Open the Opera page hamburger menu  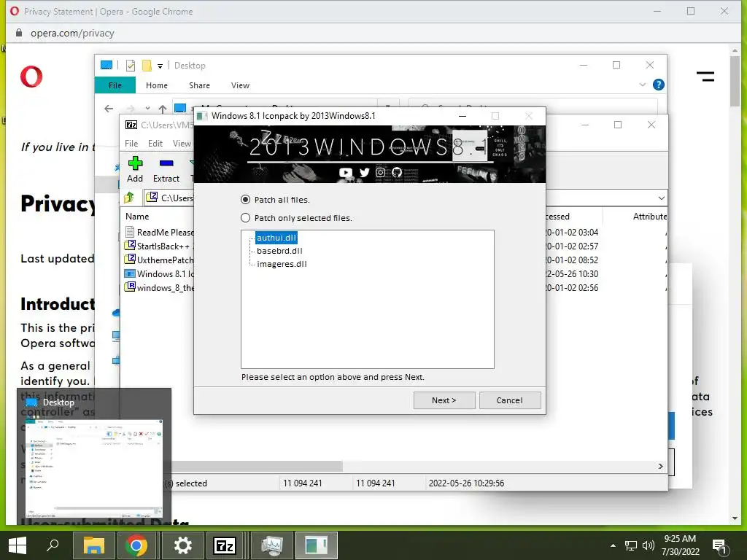point(705,77)
